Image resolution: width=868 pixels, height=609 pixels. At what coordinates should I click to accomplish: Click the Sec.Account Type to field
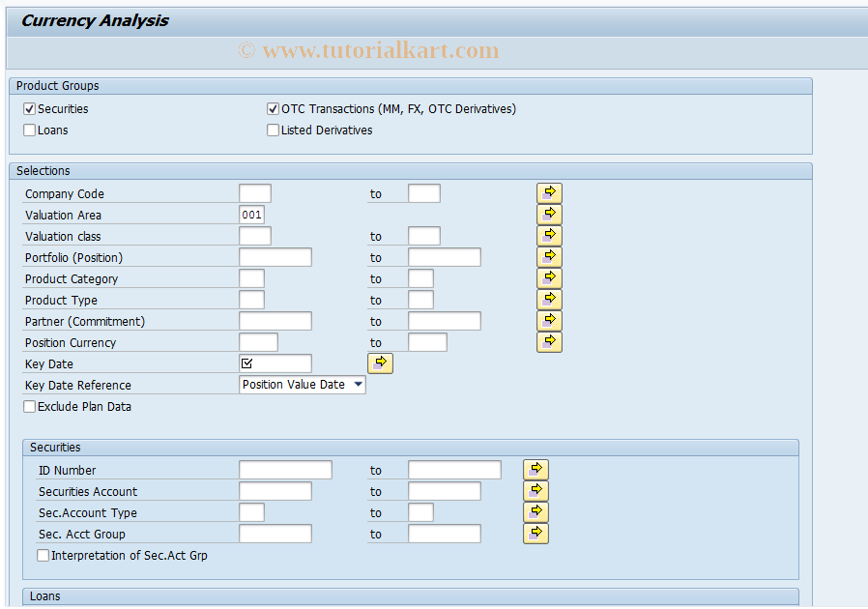click(x=420, y=512)
